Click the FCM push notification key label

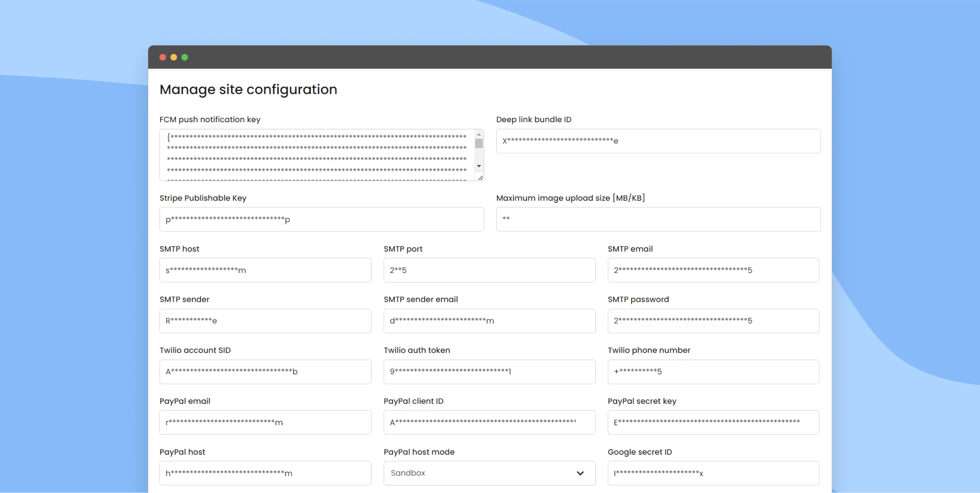(210, 120)
